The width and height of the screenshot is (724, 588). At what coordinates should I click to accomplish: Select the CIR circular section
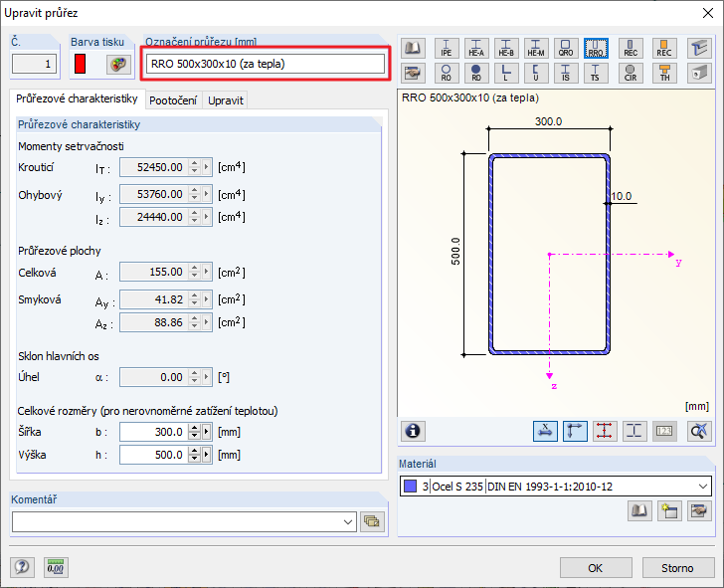631,73
